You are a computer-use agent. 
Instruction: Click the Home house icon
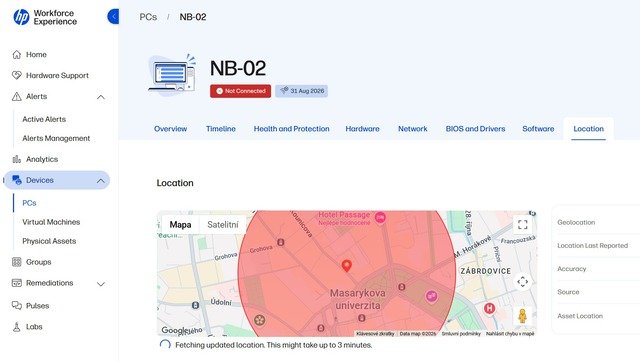pos(17,55)
